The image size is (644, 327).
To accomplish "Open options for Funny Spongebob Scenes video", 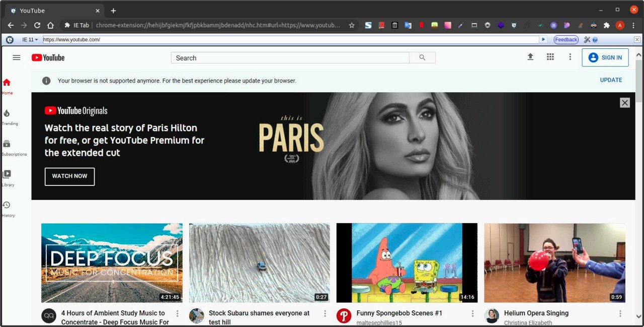I will tap(472, 314).
